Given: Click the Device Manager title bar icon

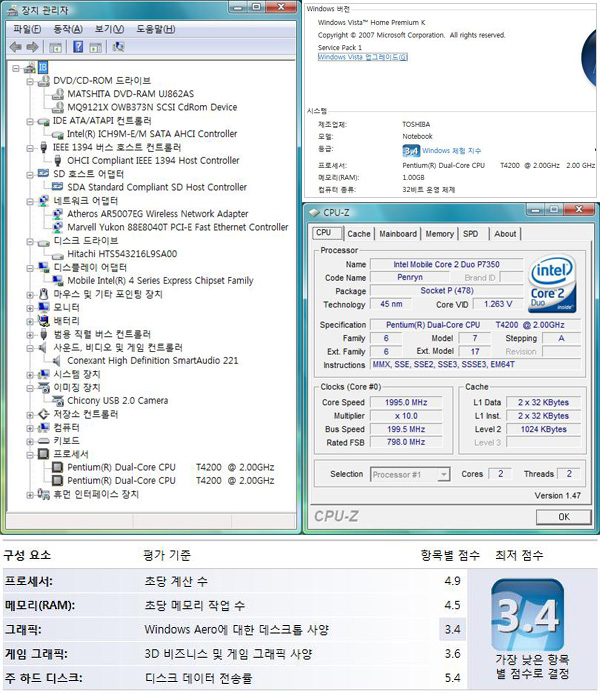Looking at the screenshot, I should (x=13, y=10).
